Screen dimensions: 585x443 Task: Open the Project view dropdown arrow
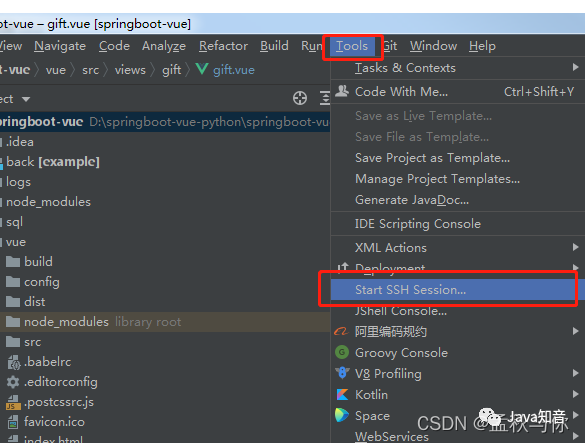click(x=26, y=99)
